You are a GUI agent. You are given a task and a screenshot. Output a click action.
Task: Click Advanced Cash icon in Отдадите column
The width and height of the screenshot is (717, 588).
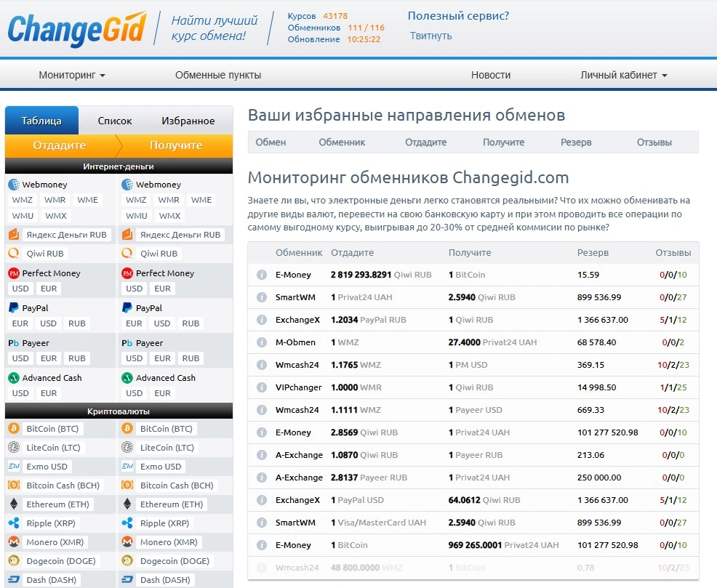pyautogui.click(x=14, y=378)
